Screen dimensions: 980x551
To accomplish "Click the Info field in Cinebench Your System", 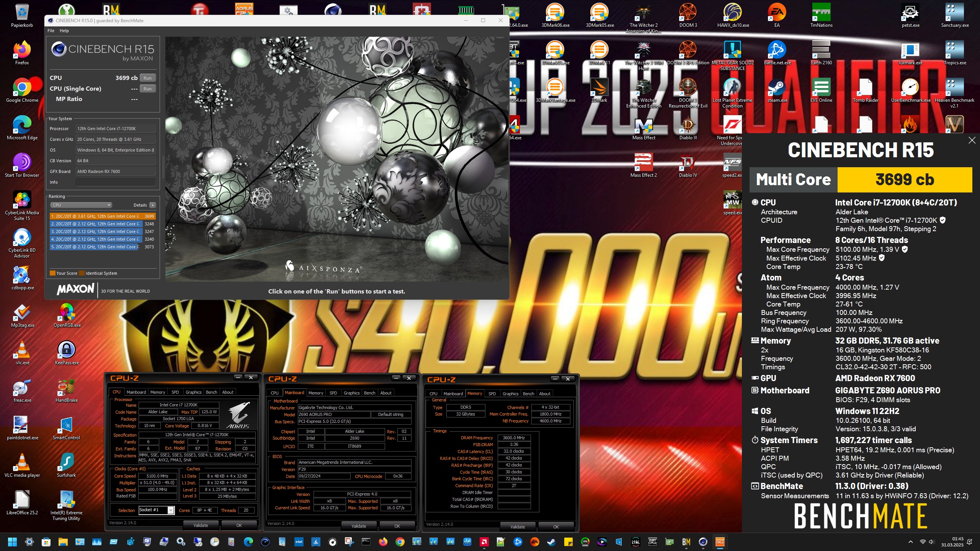I will pos(115,182).
